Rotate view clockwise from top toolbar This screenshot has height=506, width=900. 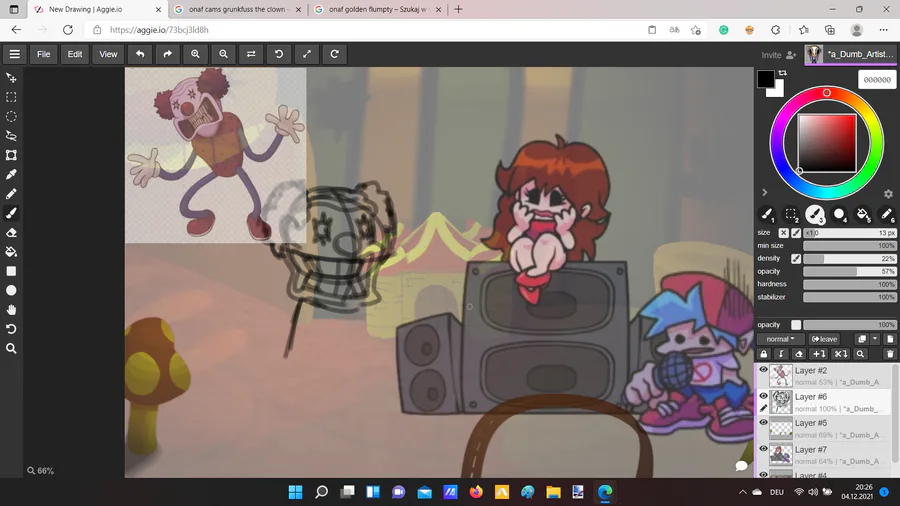click(x=335, y=54)
